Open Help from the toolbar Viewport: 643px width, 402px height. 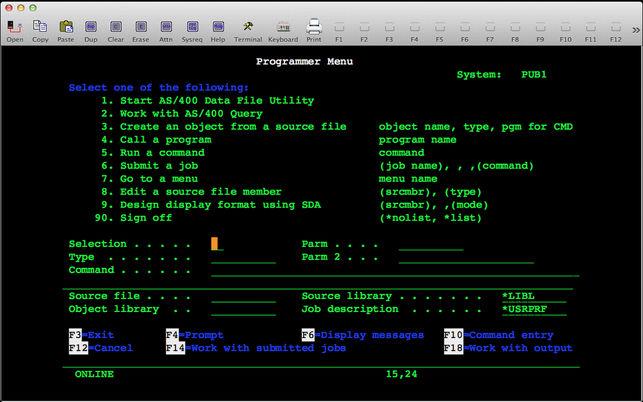(x=217, y=27)
